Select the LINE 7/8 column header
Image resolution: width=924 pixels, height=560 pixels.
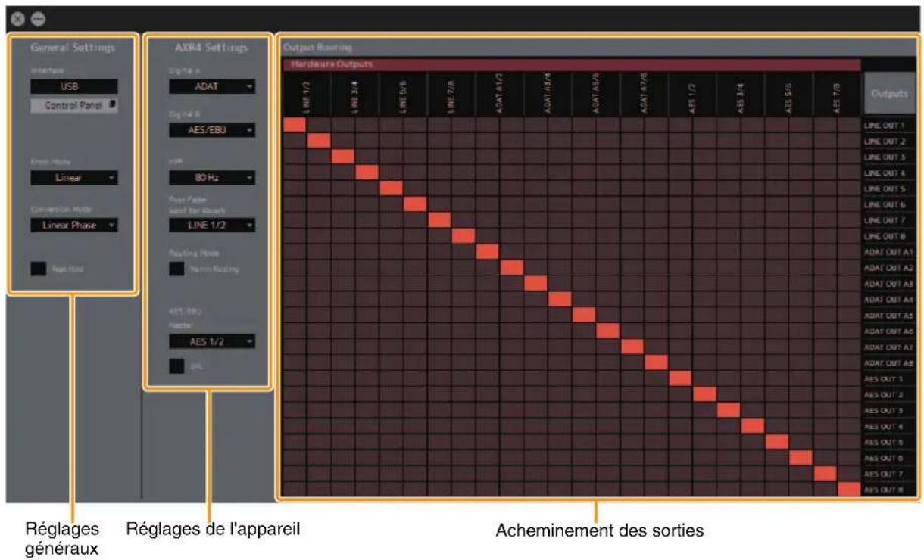pyautogui.click(x=451, y=94)
